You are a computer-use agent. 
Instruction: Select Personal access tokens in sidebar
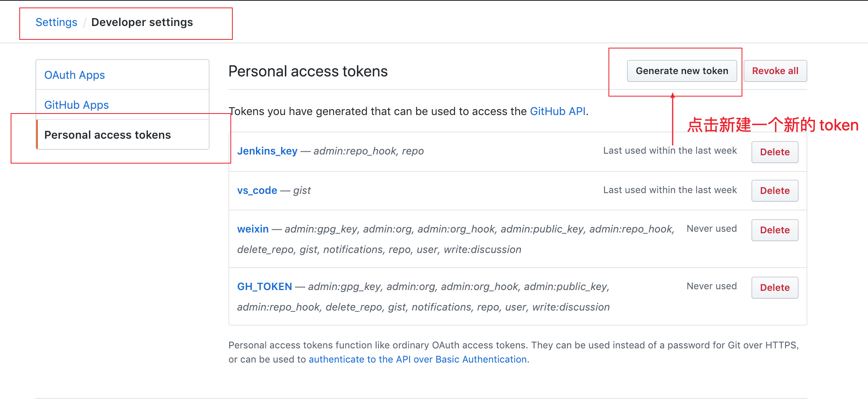pos(122,135)
